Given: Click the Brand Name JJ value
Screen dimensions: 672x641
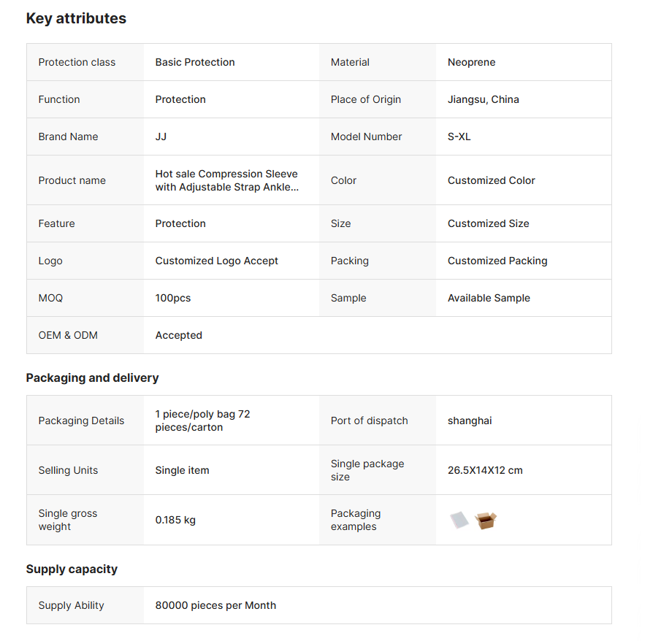Looking at the screenshot, I should pyautogui.click(x=161, y=137).
